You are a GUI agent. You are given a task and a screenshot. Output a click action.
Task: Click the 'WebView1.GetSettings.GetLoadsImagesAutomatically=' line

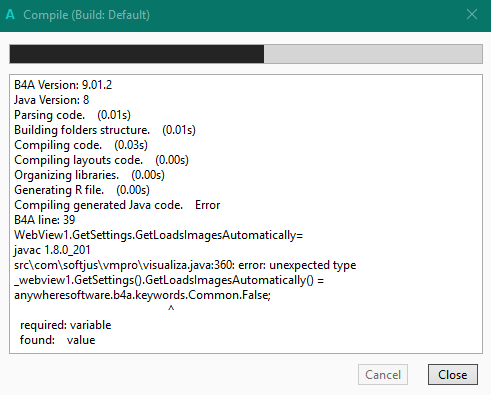coord(158,235)
